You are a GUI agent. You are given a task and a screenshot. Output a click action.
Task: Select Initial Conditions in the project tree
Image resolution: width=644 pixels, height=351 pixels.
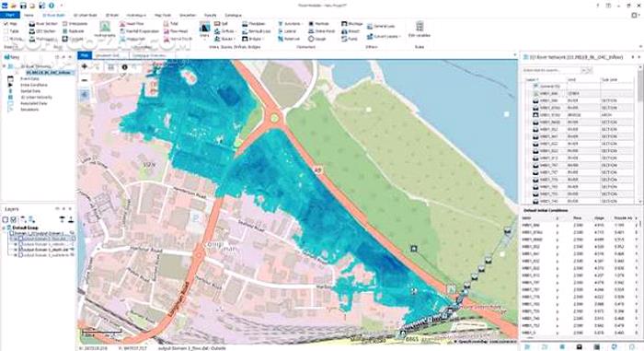pyautogui.click(x=34, y=85)
